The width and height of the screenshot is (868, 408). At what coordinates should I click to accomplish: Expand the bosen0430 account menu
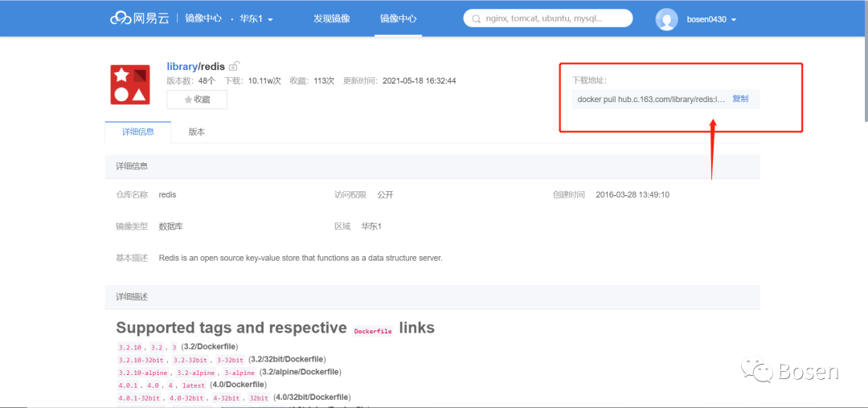[x=711, y=19]
